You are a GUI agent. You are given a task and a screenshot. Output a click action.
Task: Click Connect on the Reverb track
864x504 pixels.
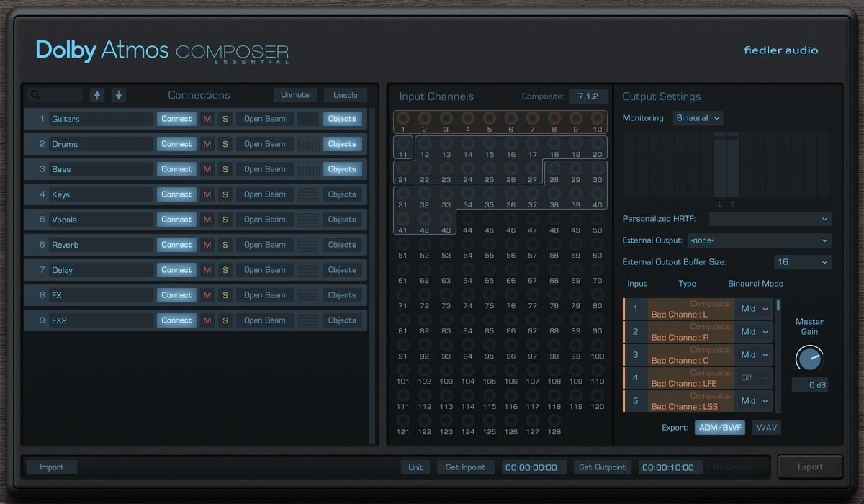click(176, 245)
